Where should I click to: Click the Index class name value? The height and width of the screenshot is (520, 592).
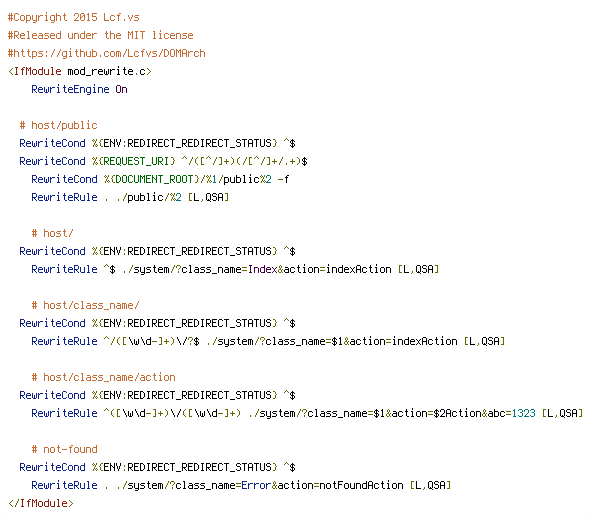tap(263, 269)
